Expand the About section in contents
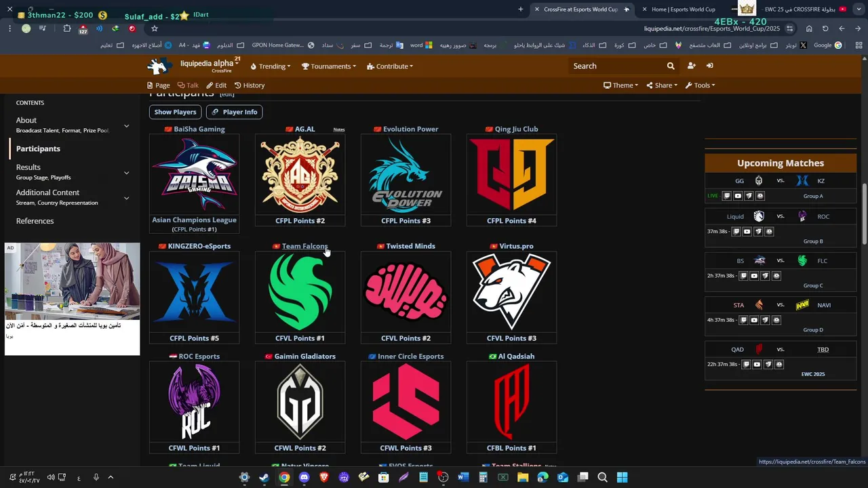 pos(126,126)
